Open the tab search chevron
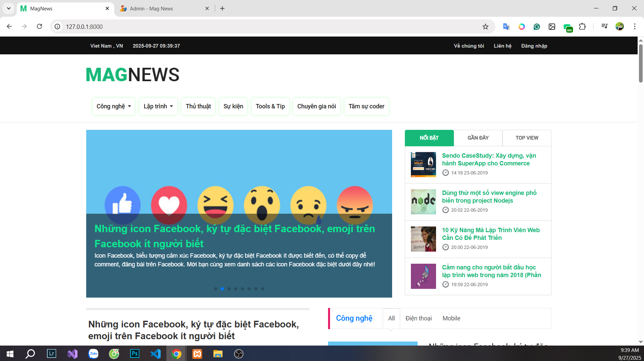The width and height of the screenshot is (644, 361). pyautogui.click(x=9, y=8)
